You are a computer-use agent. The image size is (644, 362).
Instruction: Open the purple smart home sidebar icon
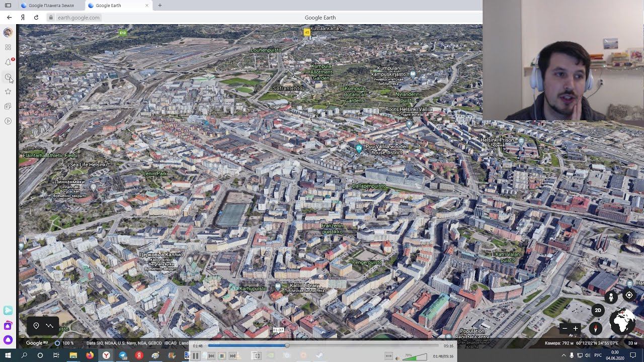click(x=8, y=326)
